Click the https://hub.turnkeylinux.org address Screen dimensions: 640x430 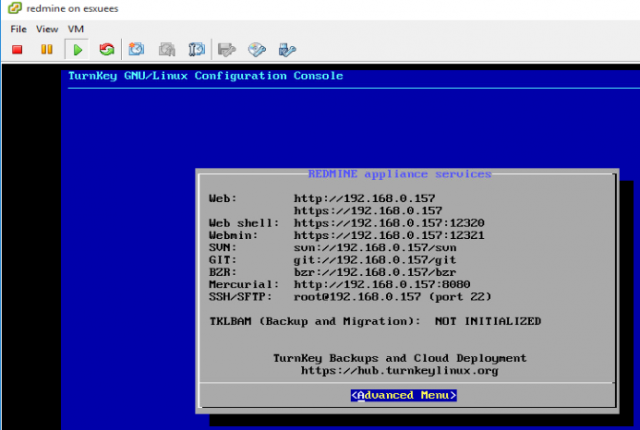(400, 370)
